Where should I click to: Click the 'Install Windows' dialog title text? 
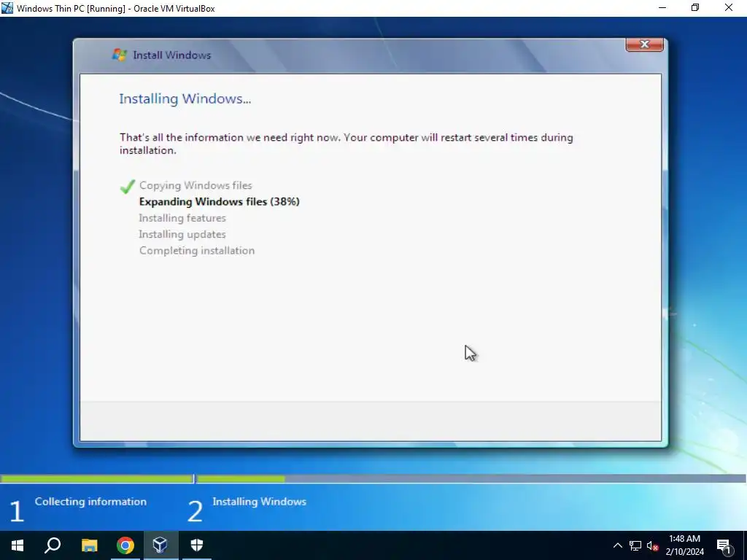coord(171,55)
